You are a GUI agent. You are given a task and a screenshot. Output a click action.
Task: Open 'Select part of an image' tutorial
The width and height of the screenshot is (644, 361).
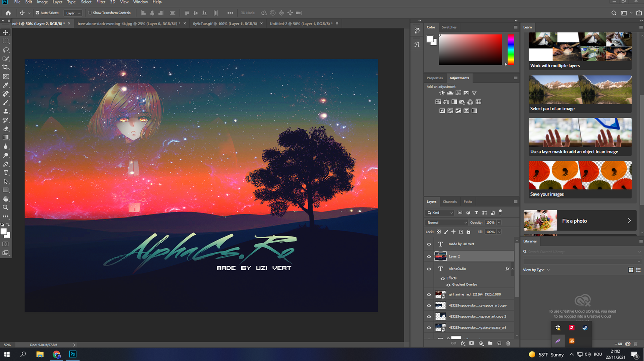coord(580,94)
